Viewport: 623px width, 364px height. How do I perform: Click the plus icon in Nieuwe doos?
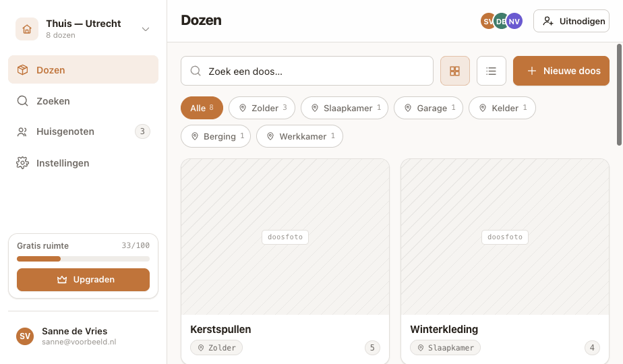531,71
